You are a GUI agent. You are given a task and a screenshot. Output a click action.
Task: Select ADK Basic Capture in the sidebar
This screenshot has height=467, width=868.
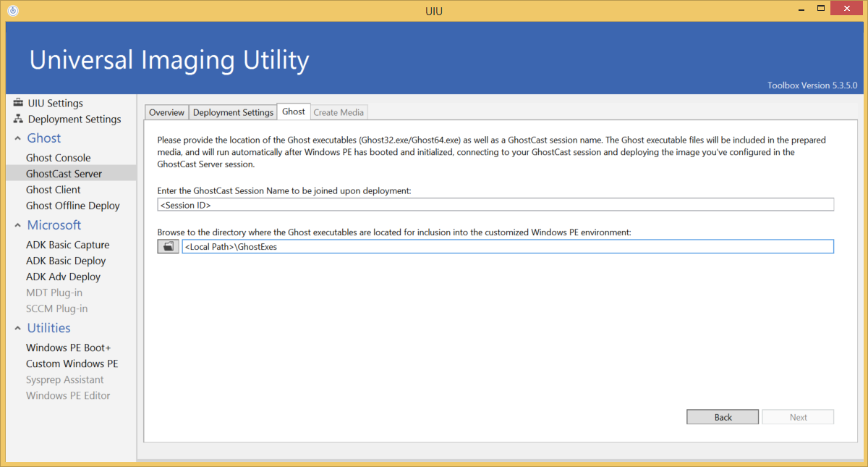[68, 245]
